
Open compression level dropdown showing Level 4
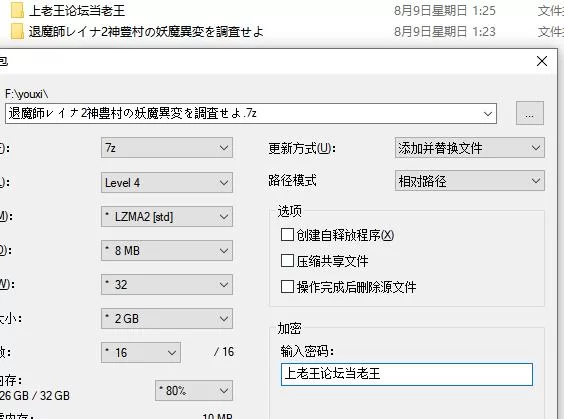click(x=167, y=182)
